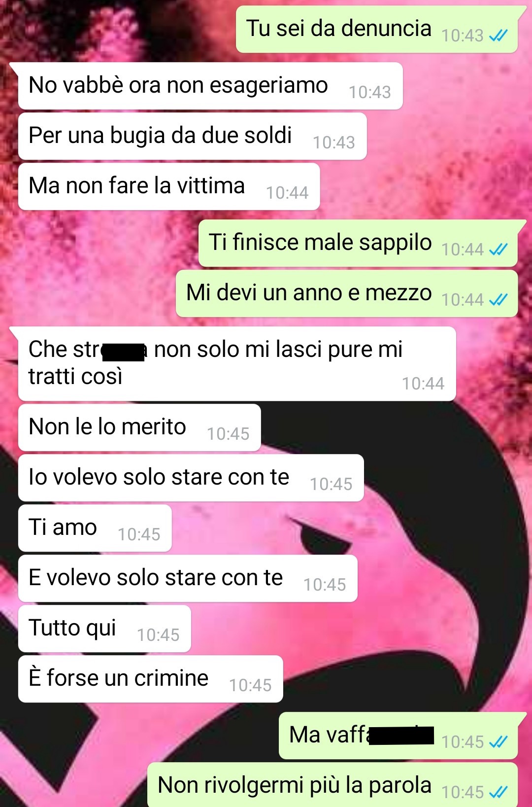532x807 pixels.
Task: Tap the 'Ti finisce male sappilo' message
Action: pyautogui.click(x=358, y=243)
